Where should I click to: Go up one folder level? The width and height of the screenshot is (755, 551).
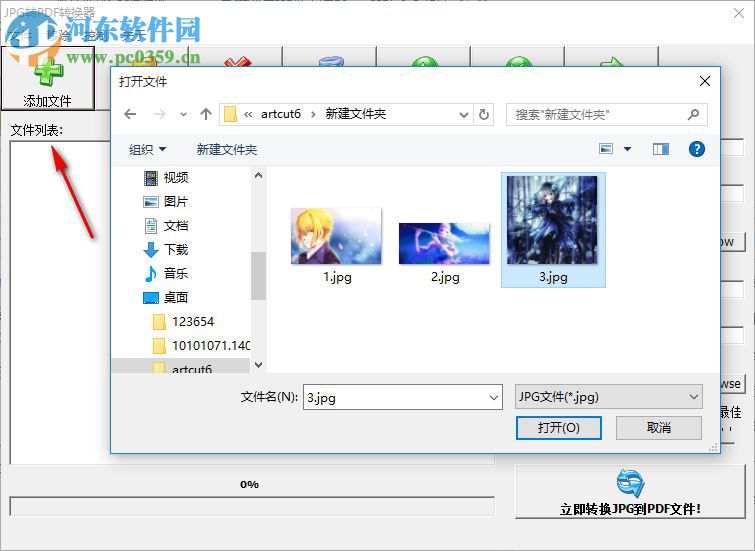pyautogui.click(x=206, y=114)
